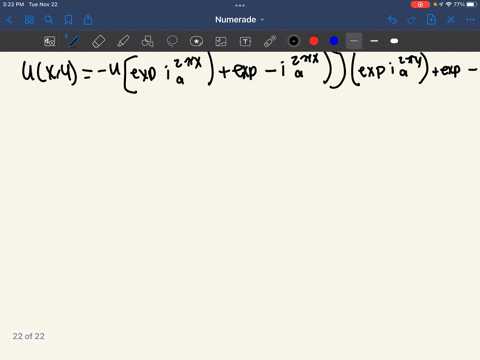Select the thickest stroke width
The width and height of the screenshot is (480, 360).
pos(394,41)
